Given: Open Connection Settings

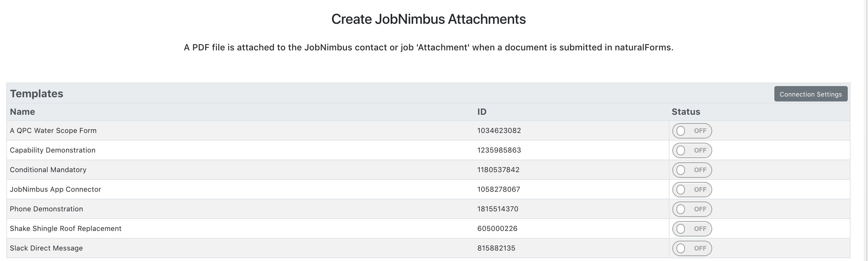Looking at the screenshot, I should (811, 94).
